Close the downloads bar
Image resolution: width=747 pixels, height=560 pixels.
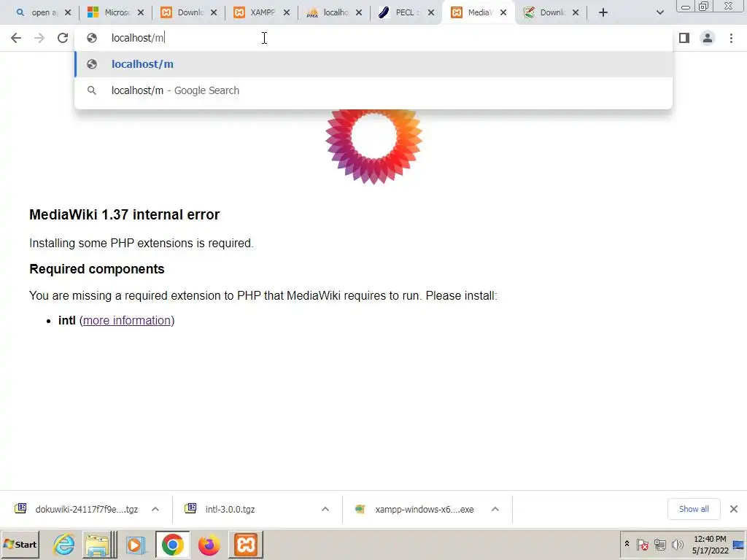pos(734,509)
